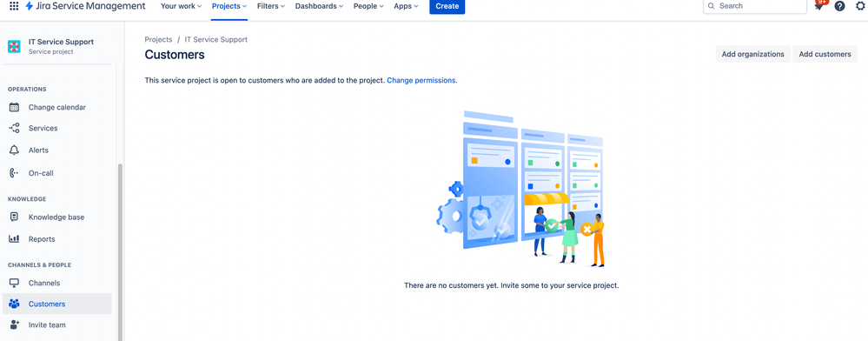Click the Create button
Viewport: 868px width, 341px height.
pos(447,6)
